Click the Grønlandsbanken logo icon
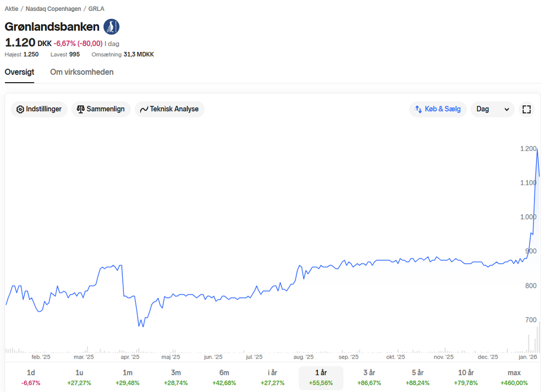Screen dimensions: 541x392 [111, 27]
